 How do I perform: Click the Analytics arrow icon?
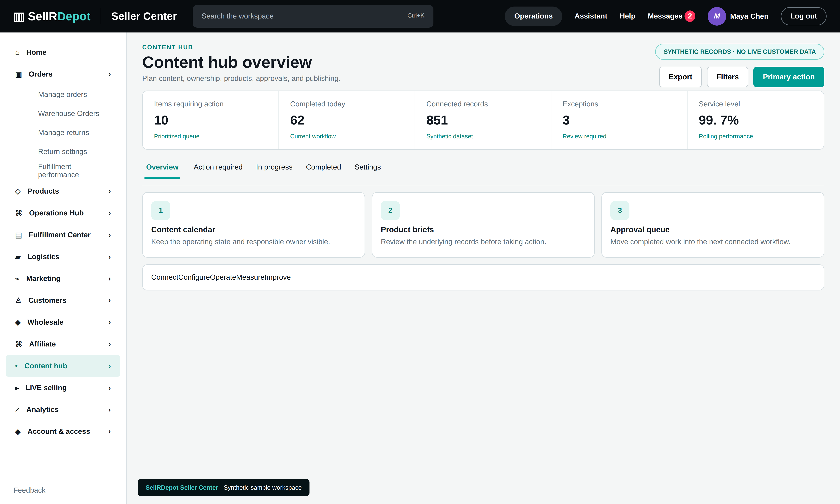coord(17,410)
